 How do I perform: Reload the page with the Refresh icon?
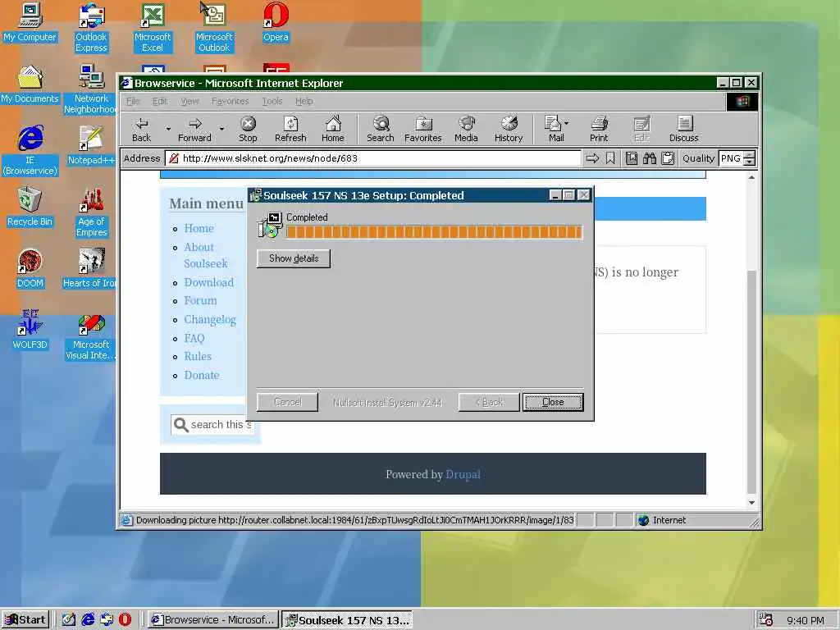(x=290, y=130)
